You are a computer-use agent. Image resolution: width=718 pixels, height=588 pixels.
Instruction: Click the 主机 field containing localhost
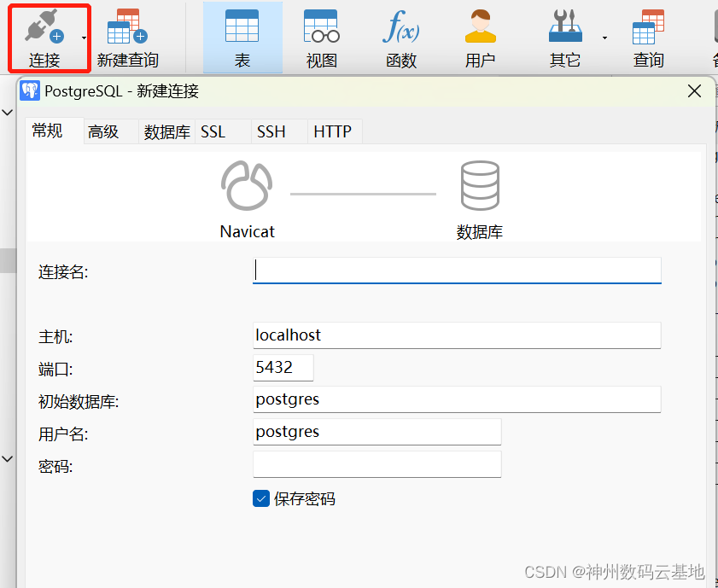[x=457, y=335]
